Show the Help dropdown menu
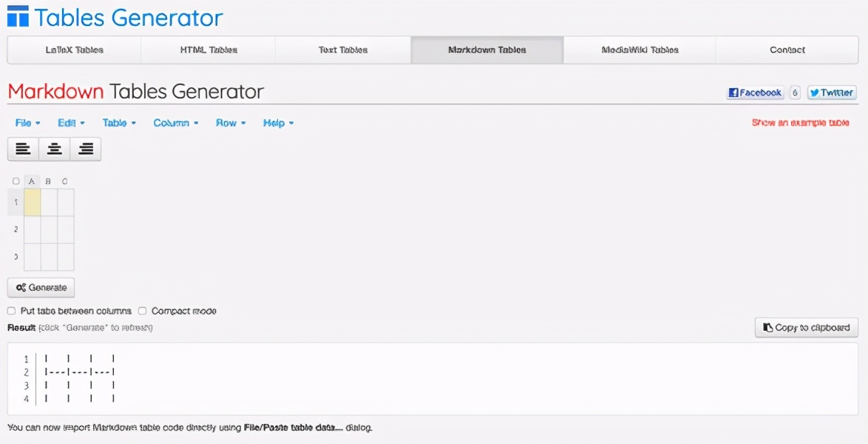The height and width of the screenshot is (444, 868). 278,123
